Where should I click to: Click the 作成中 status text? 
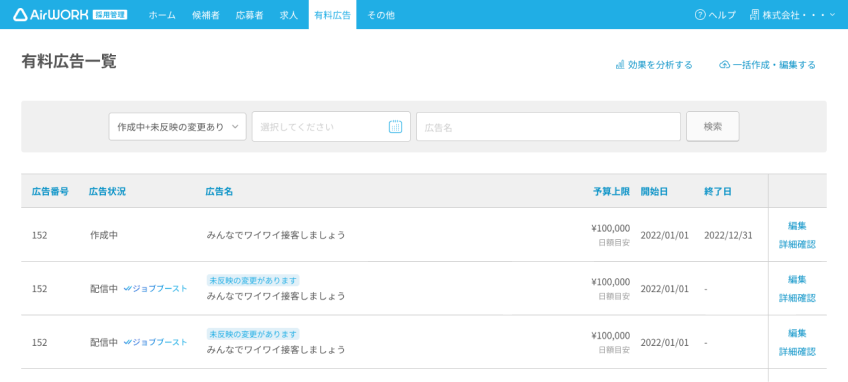pos(104,235)
